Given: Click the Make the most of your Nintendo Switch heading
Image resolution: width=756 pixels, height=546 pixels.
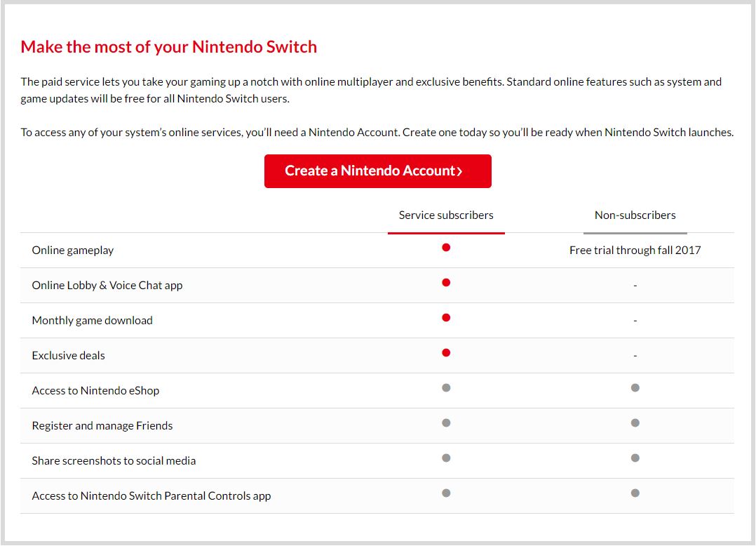Looking at the screenshot, I should 168,47.
